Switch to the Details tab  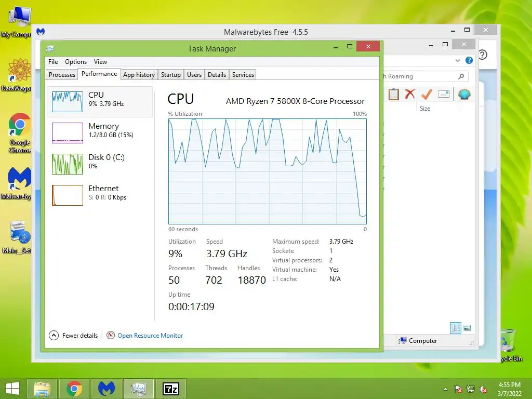point(217,75)
